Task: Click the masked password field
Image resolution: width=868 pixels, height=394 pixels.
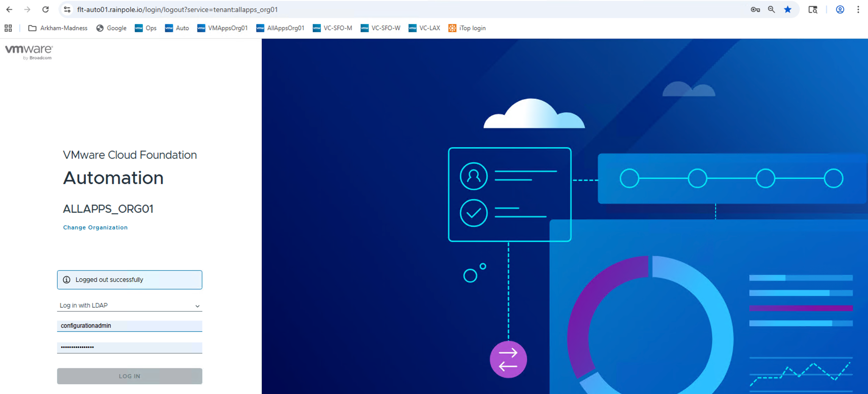Action: point(129,347)
